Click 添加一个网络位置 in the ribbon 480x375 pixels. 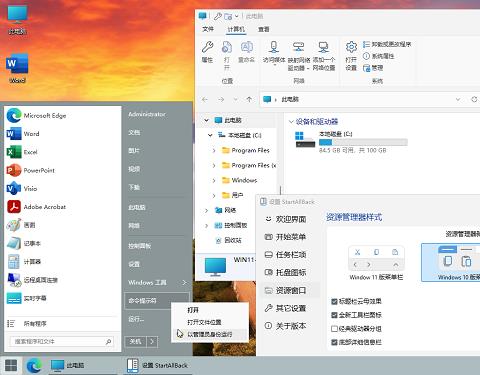(324, 56)
